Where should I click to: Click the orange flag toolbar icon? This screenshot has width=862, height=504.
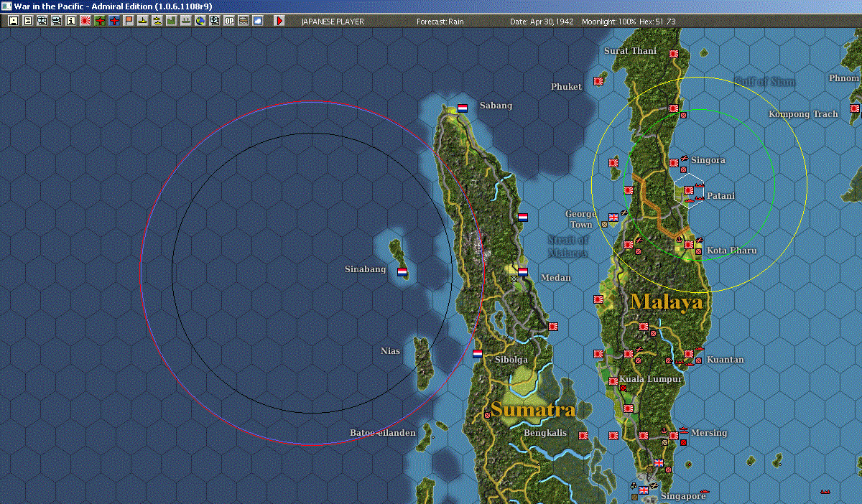(129, 21)
